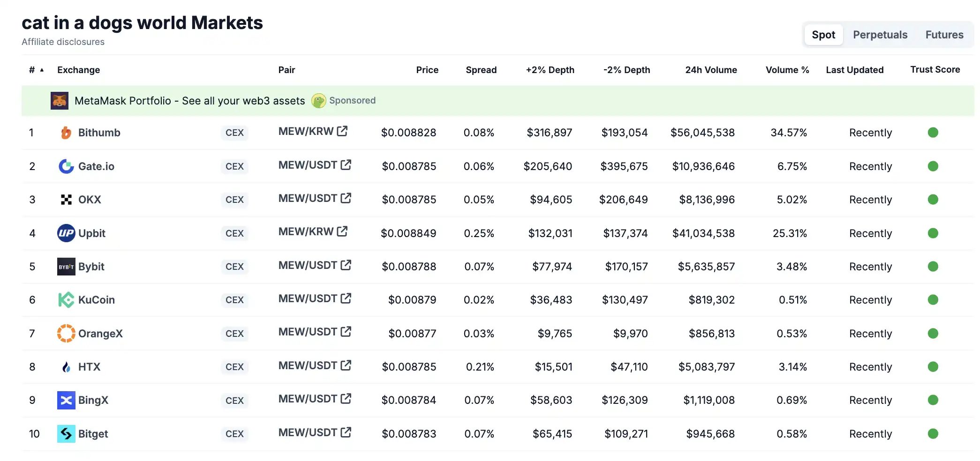The image size is (980, 461).
Task: Click the Bithumb exchange logo icon
Action: click(x=66, y=133)
